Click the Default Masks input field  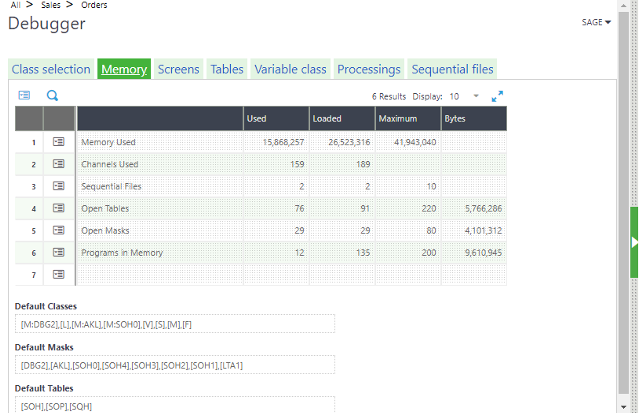coord(175,365)
